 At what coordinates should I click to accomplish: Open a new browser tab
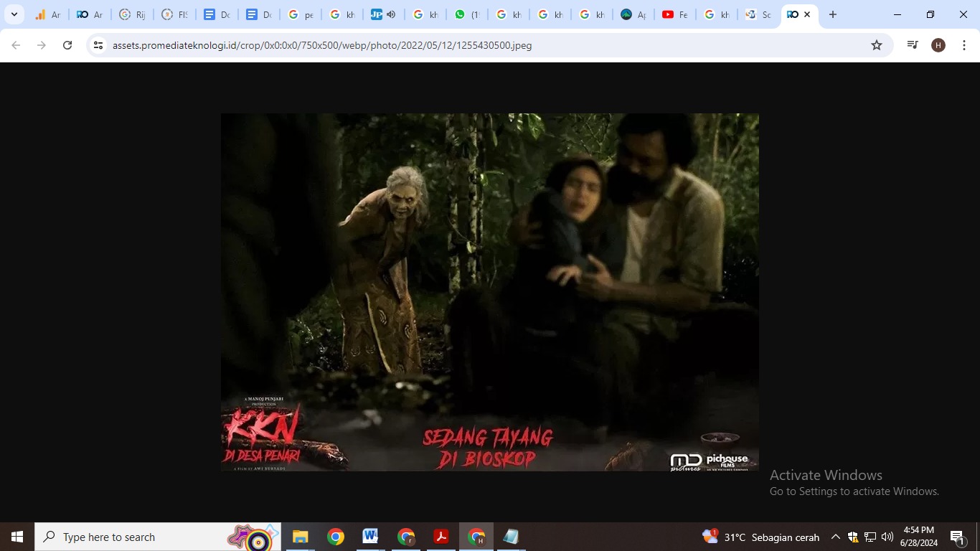tap(831, 14)
